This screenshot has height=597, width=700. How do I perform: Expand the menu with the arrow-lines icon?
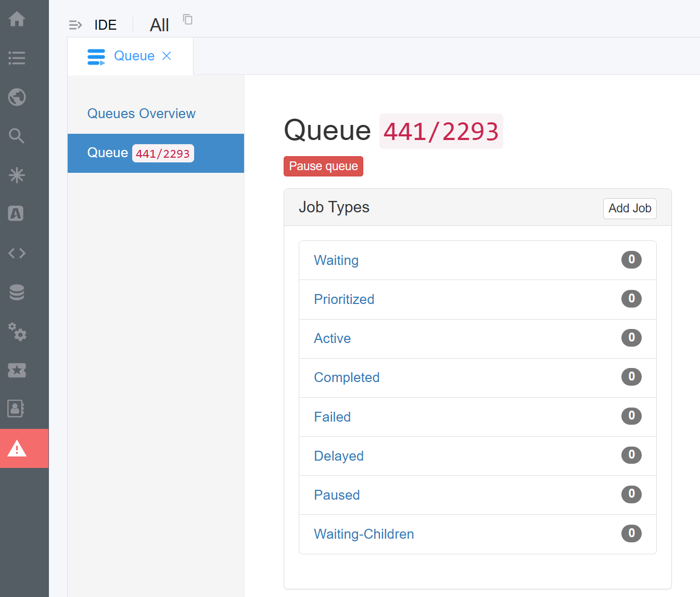[x=75, y=25]
